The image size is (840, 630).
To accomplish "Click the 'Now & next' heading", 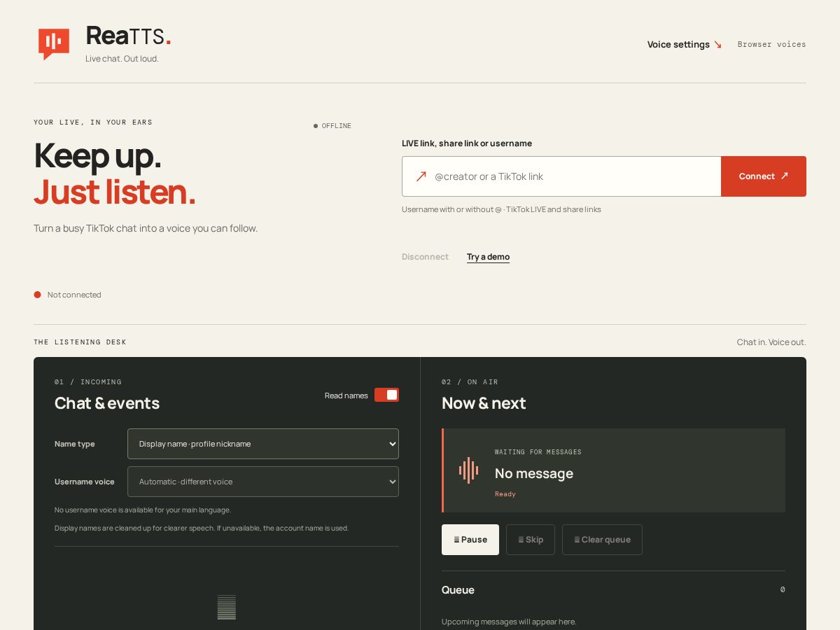I will tap(484, 403).
